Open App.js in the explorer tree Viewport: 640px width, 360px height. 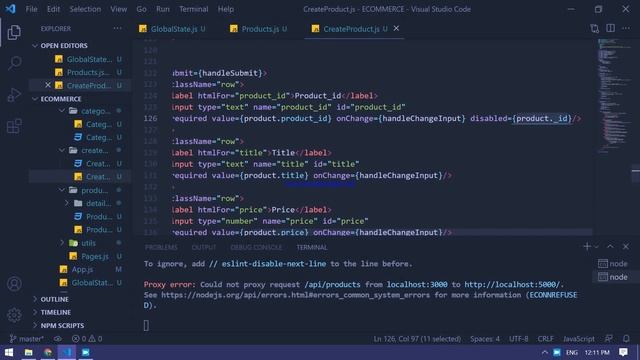point(82,269)
